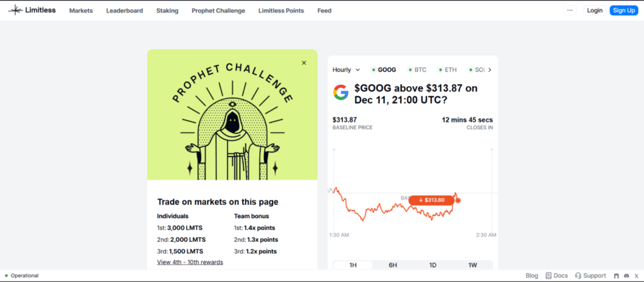Go to the Staking page
Image resolution: width=644 pixels, height=282 pixels.
(167, 11)
